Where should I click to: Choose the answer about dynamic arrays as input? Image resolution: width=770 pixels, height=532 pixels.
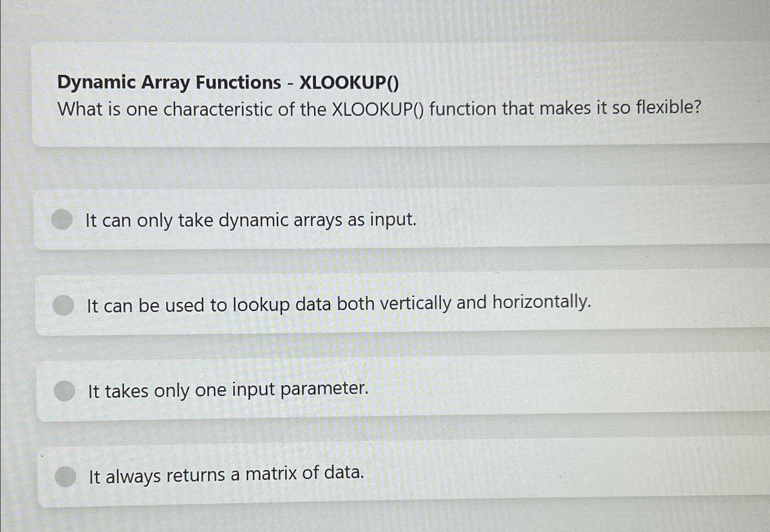(x=250, y=221)
